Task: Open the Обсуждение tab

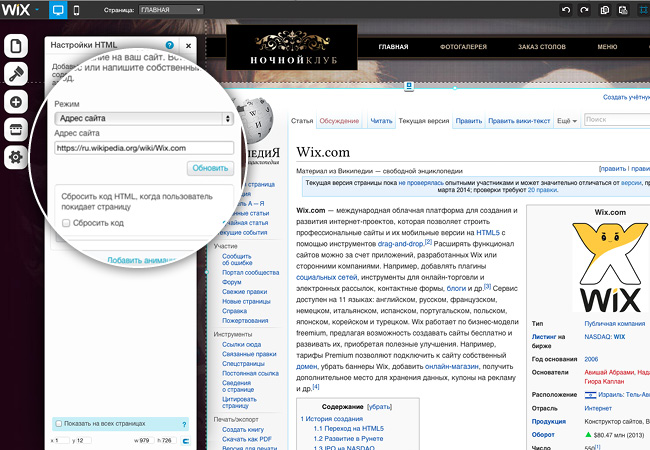Action: pos(339,121)
